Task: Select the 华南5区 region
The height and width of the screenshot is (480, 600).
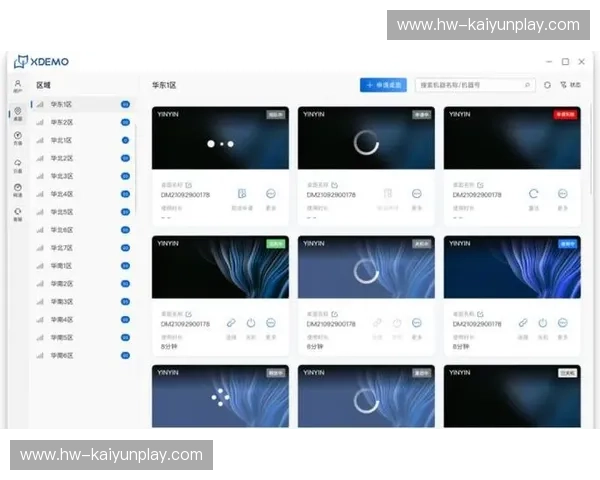Action: point(82,338)
